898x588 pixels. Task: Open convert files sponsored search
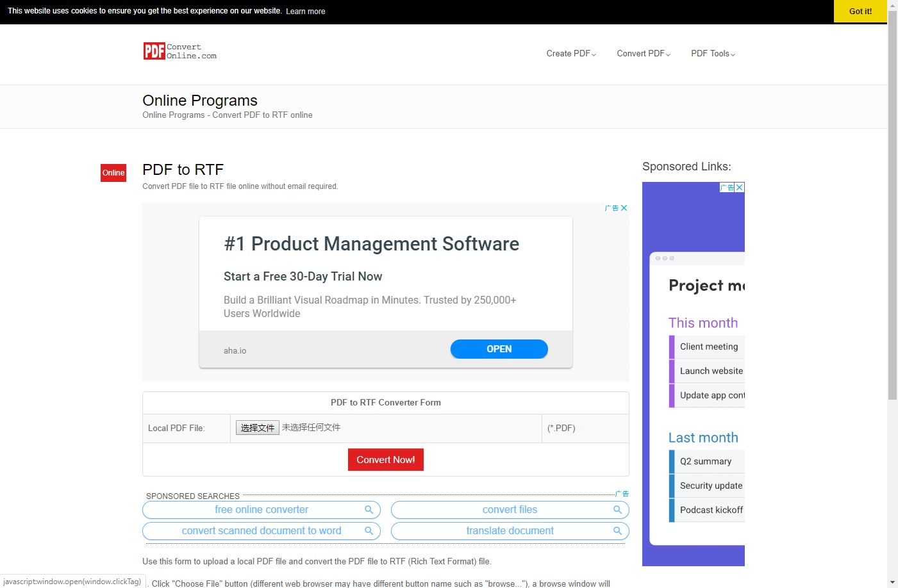(510, 510)
